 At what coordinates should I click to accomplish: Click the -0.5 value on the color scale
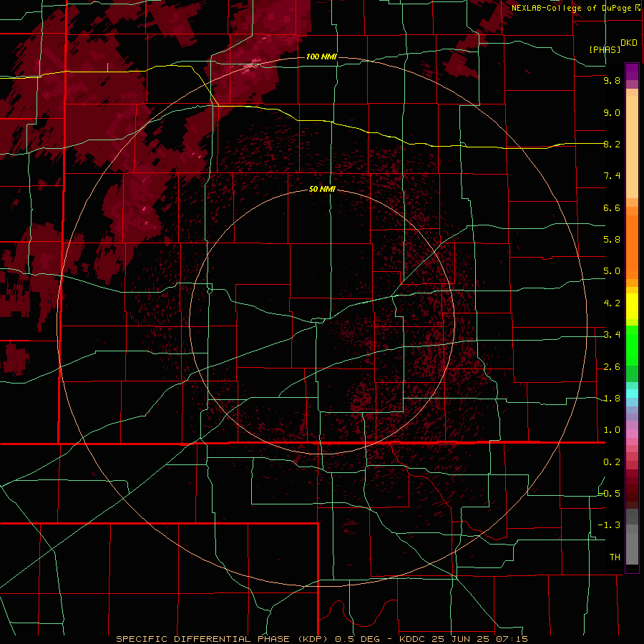pos(610,493)
